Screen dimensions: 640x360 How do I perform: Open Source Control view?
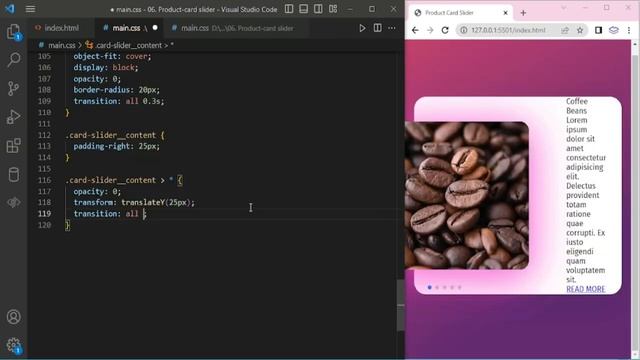pos(13,89)
